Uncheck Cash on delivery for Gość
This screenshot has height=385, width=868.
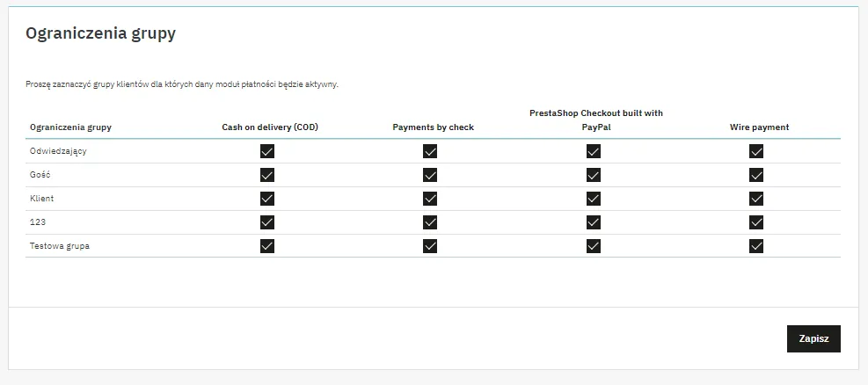click(267, 175)
